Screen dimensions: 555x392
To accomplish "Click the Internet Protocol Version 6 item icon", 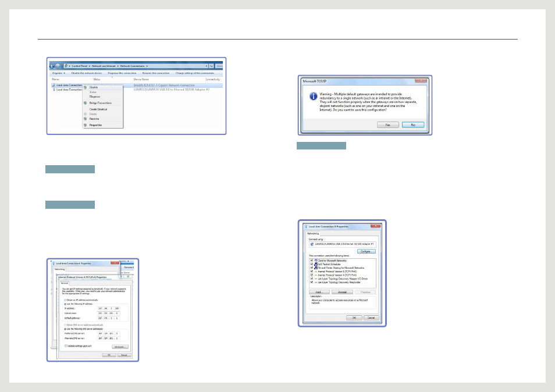I will click(316, 272).
